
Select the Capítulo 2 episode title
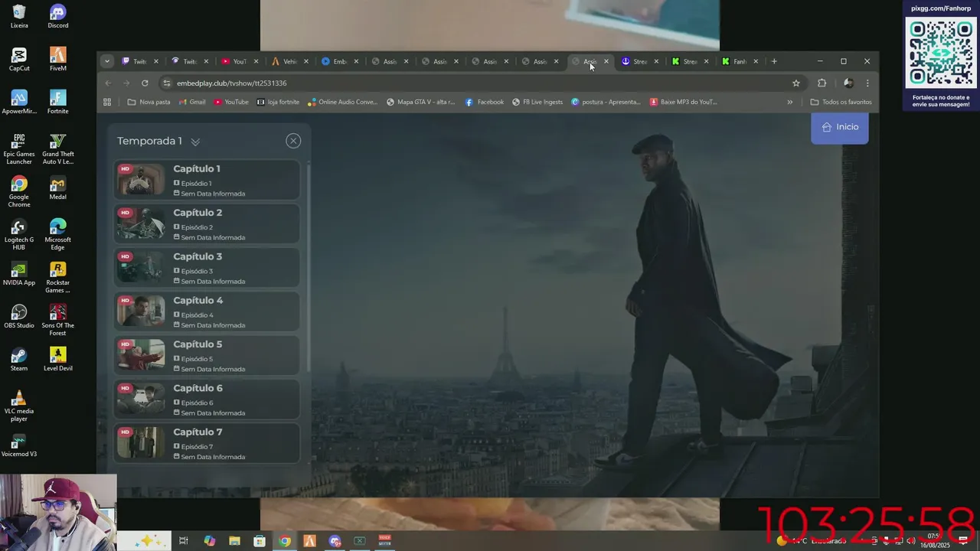[x=198, y=213]
